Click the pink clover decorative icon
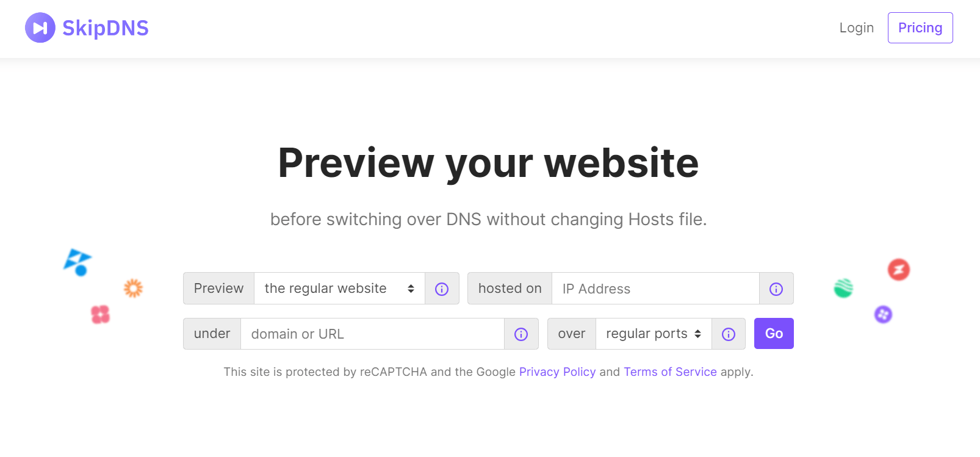Viewport: 980px width, 457px height. coord(99,314)
